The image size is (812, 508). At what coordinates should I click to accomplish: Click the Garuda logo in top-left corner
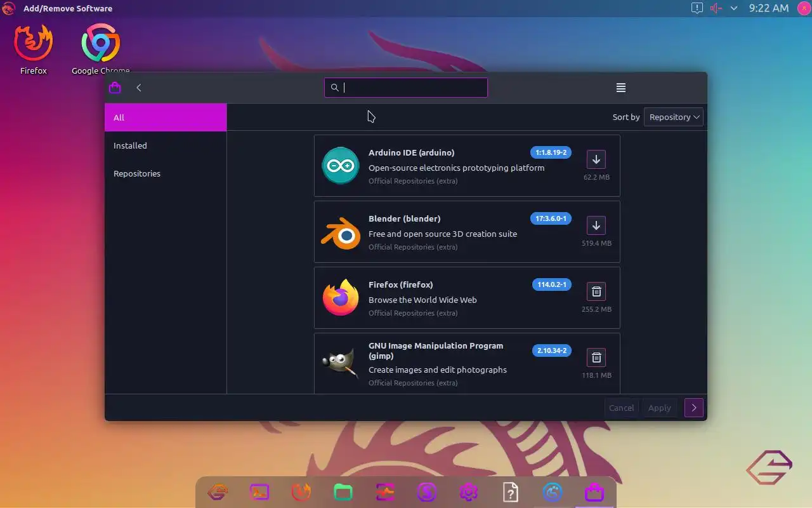tap(9, 8)
